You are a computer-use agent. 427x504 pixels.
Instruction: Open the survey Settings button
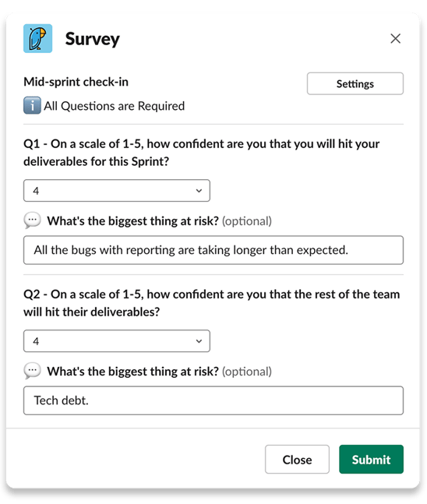point(355,83)
